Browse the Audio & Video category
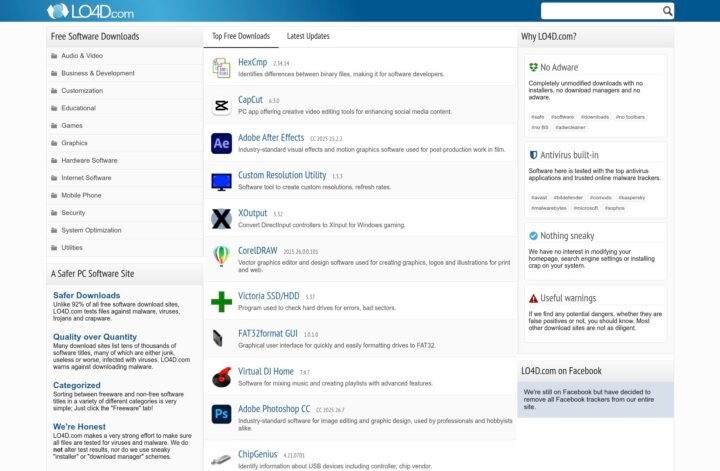Image resolution: width=720 pixels, height=471 pixels. click(x=82, y=56)
